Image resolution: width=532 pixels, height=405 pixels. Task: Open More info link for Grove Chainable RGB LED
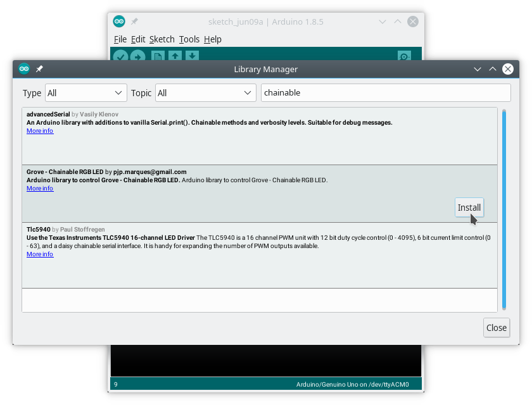tap(40, 189)
